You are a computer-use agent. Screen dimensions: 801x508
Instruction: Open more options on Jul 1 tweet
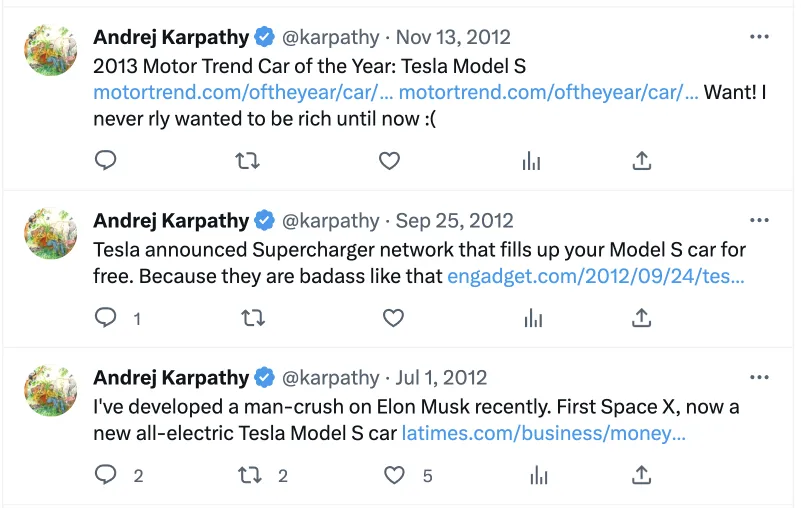[759, 377]
